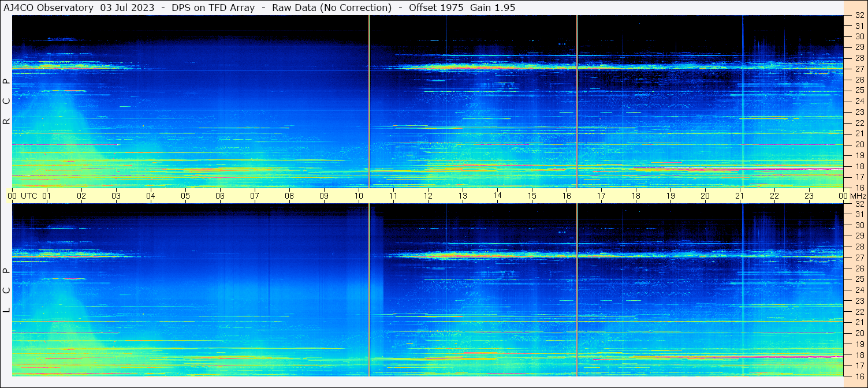868x388 pixels.
Task: Click the '03 Jul 2023' date in the header
Action: [x=127, y=8]
